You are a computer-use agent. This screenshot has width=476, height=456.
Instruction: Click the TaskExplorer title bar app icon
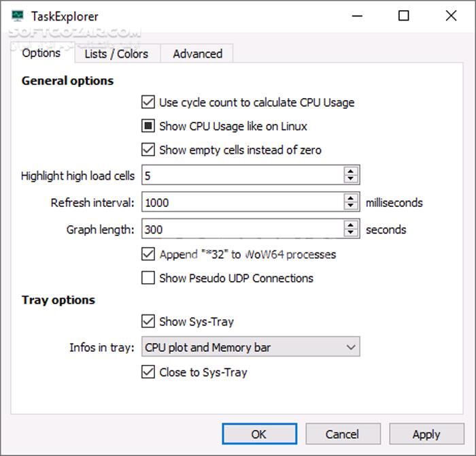pyautogui.click(x=18, y=16)
